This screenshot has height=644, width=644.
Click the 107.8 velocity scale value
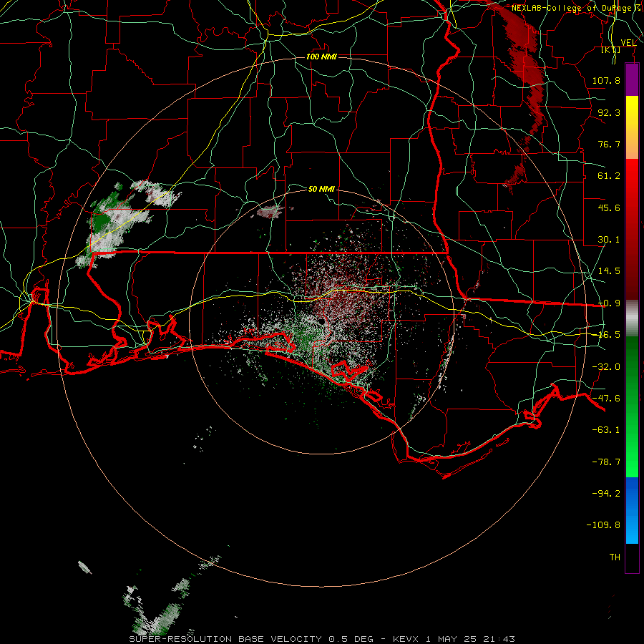click(x=606, y=80)
